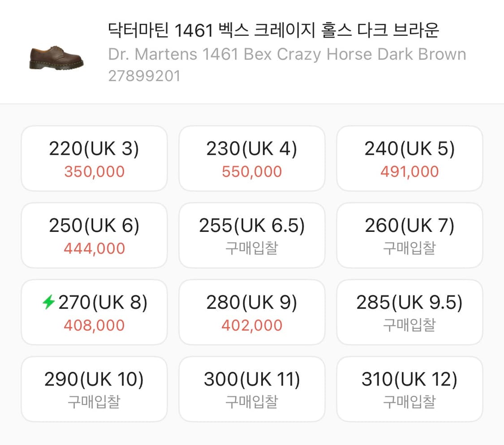Screen dimensions: 504x445
Task: Choose size 255(UK 6.5) with 구매입찰 option
Action: coord(252,235)
